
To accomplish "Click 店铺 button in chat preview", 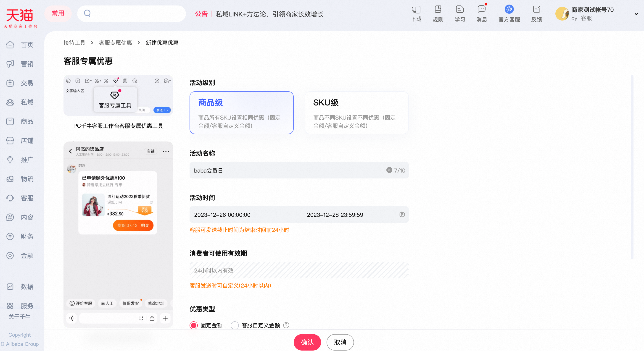I will pyautogui.click(x=150, y=151).
